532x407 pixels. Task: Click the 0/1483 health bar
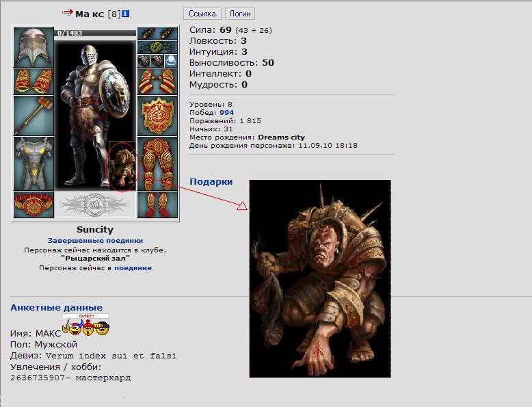point(95,33)
